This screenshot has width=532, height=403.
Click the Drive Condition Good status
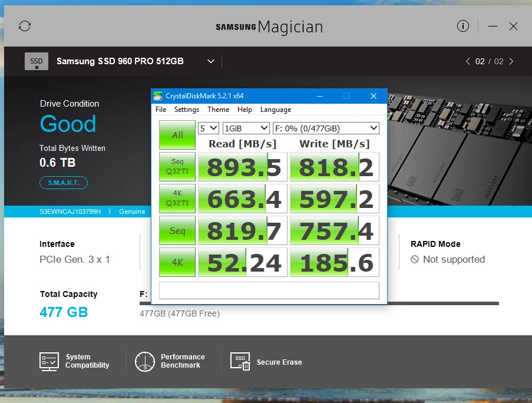(68, 124)
